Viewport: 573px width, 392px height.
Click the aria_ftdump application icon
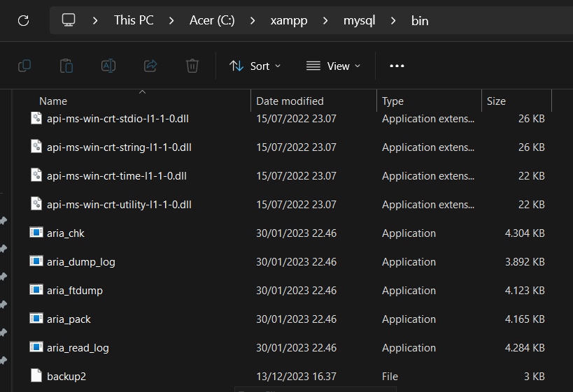(x=36, y=289)
